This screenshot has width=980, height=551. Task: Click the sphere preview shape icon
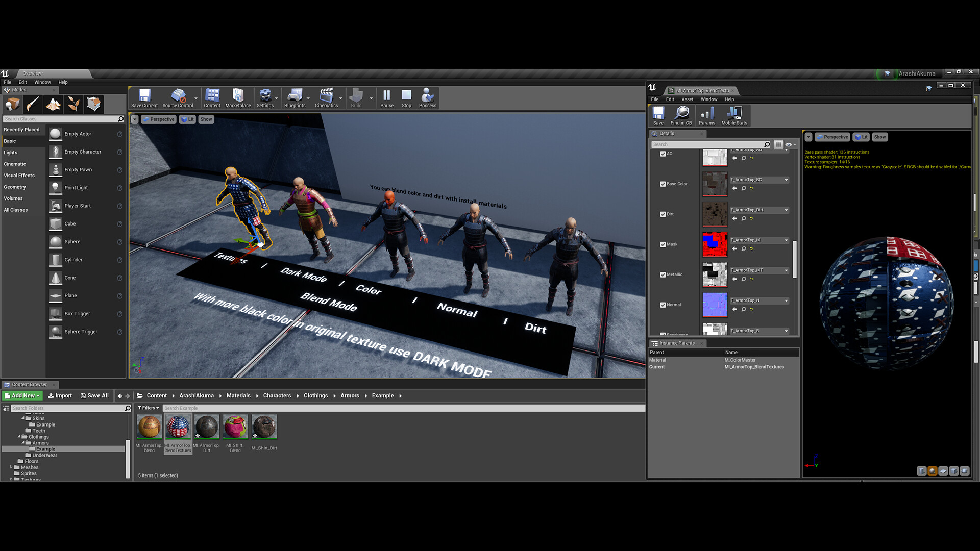point(933,471)
